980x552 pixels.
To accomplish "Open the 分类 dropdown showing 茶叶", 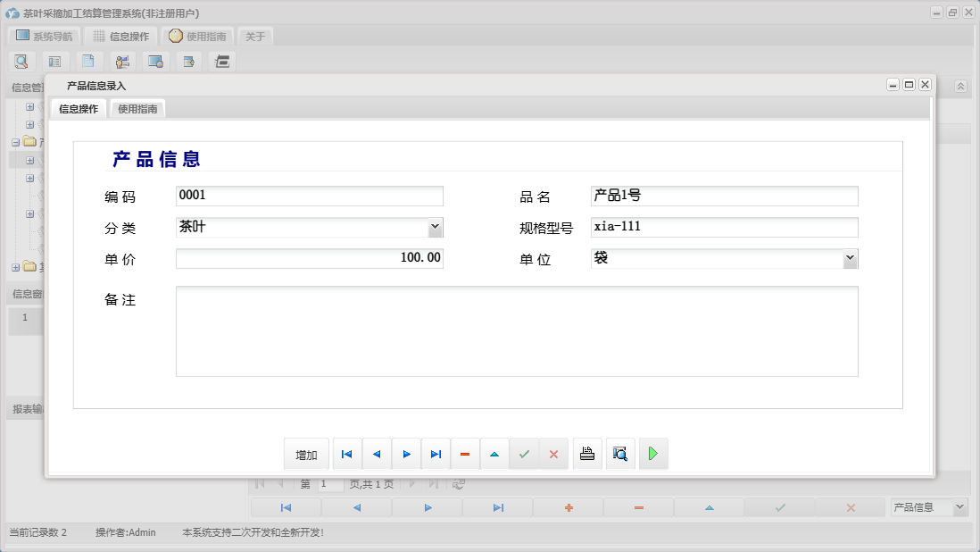I will 435,227.
